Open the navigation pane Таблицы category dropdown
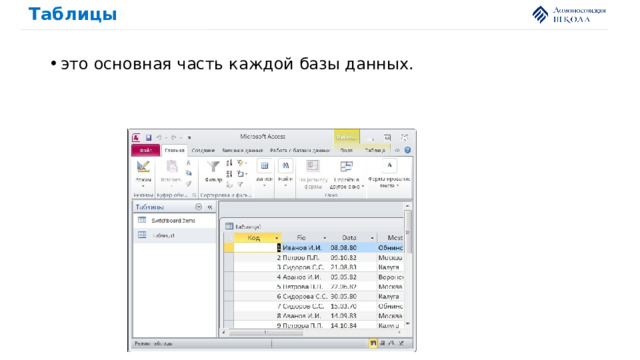The width and height of the screenshot is (640, 360). (x=198, y=207)
